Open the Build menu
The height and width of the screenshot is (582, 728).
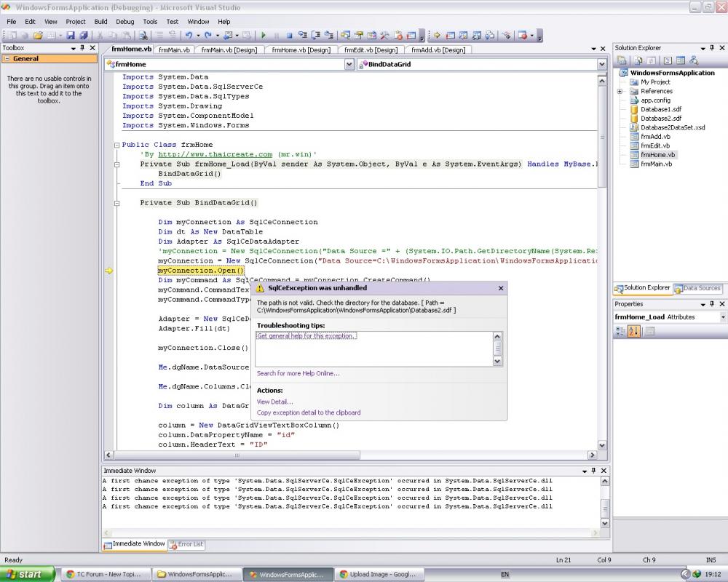[x=100, y=21]
